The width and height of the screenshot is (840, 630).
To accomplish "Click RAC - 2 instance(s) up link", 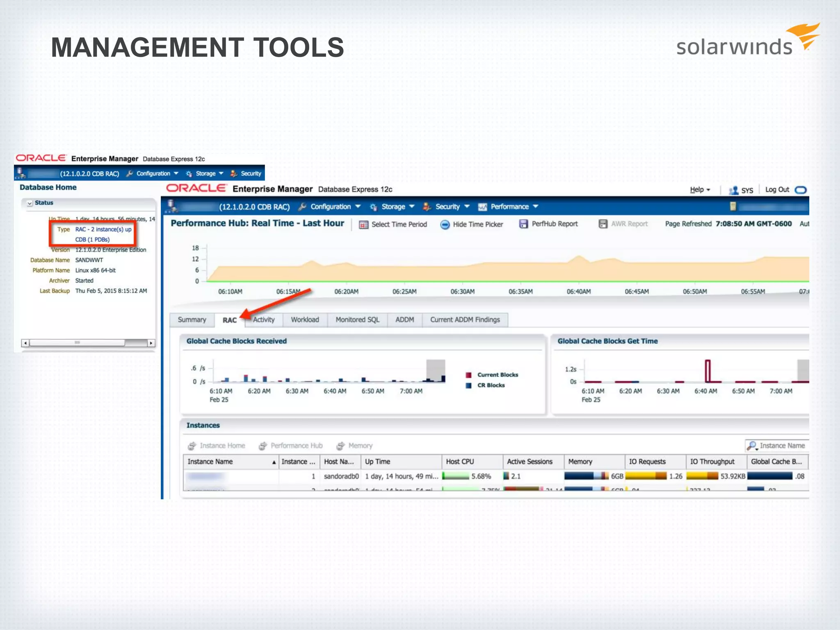I will [103, 229].
